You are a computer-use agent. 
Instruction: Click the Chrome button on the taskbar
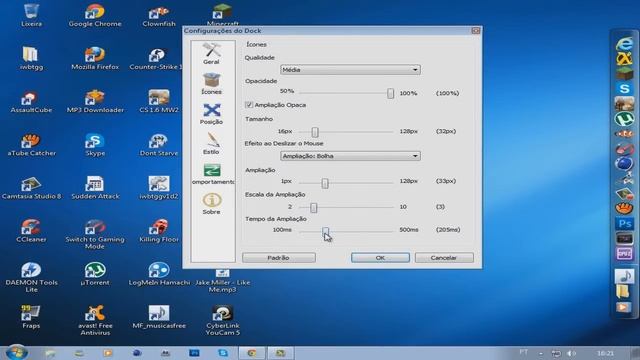[x=251, y=353]
